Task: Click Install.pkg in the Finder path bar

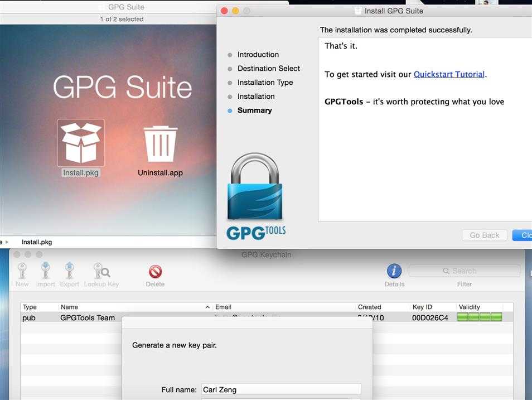Action: click(x=37, y=242)
